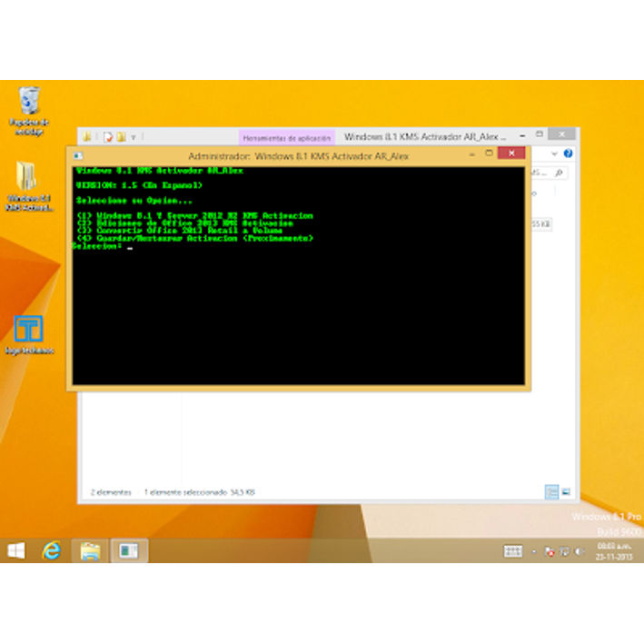Viewport: 644px width, 644px height.
Task: Click the Explorer window title text
Action: coord(425,136)
